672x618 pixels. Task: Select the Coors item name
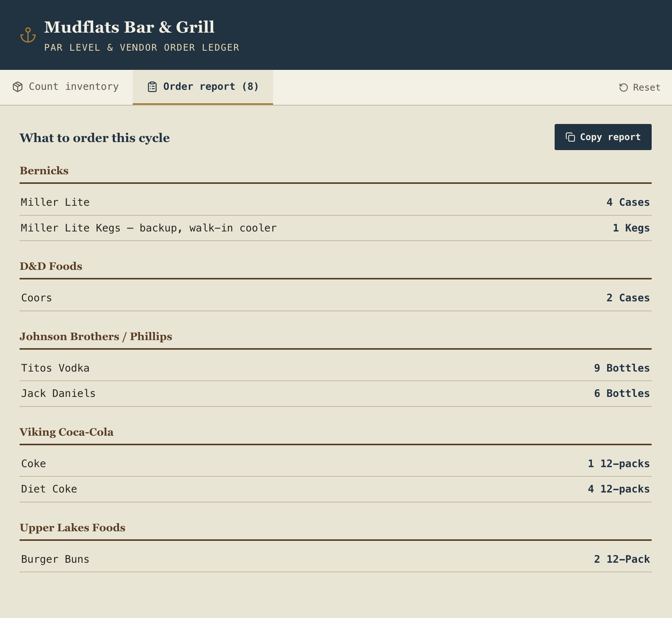pos(36,298)
